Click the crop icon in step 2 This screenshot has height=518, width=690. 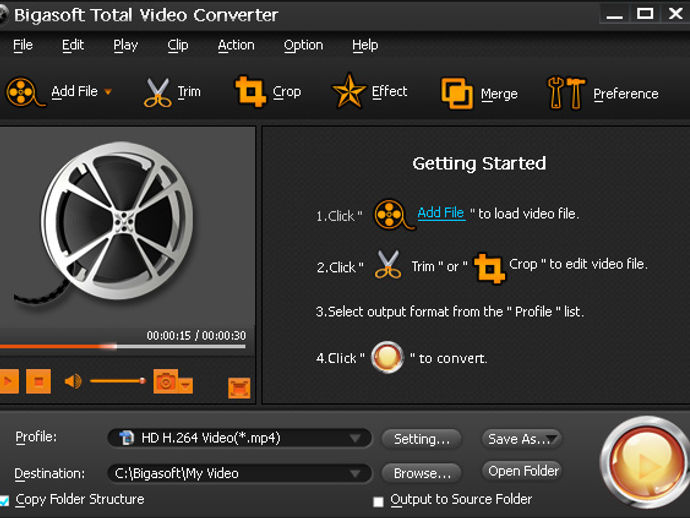click(x=489, y=268)
